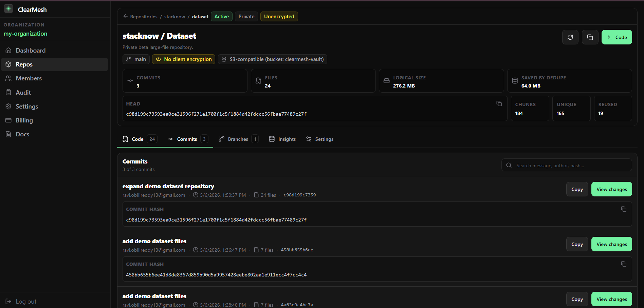This screenshot has width=644, height=308.
Task: Click the my-organization name
Action: coord(25,34)
